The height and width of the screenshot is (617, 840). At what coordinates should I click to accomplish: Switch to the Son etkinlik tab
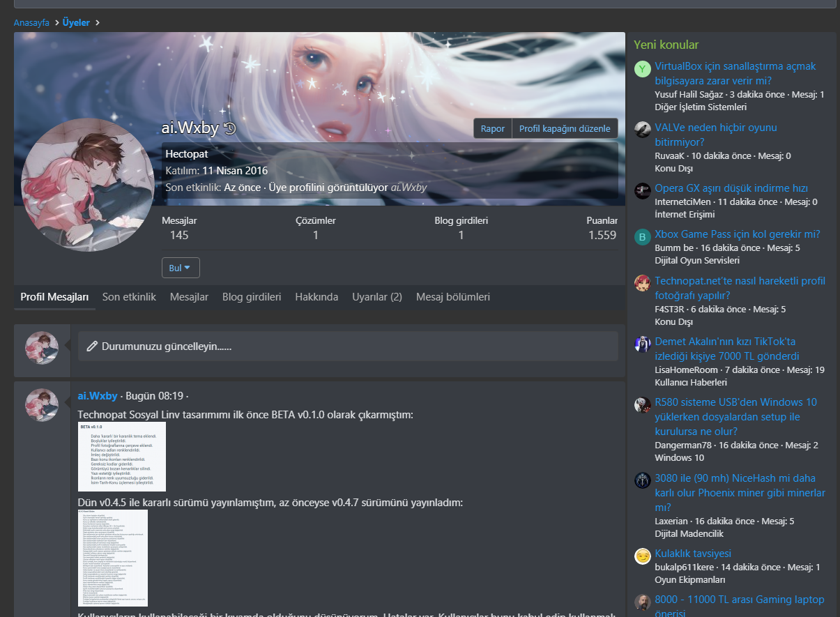129,297
